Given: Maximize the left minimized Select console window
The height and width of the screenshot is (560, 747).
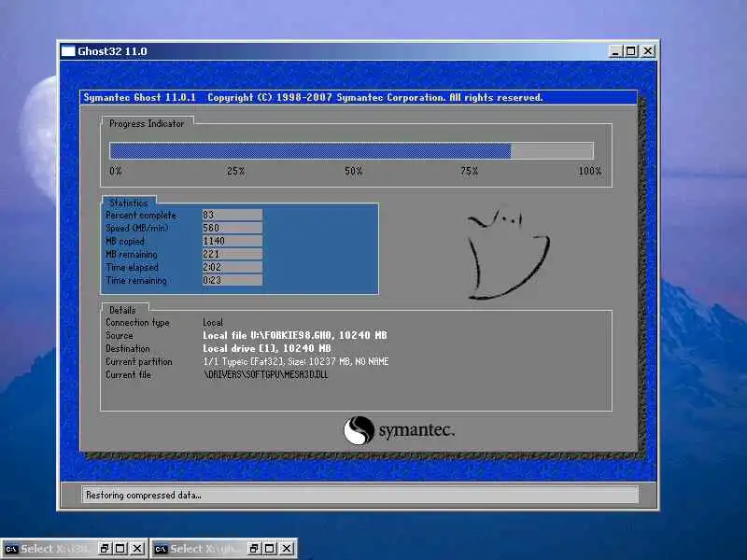Looking at the screenshot, I should tap(120, 549).
